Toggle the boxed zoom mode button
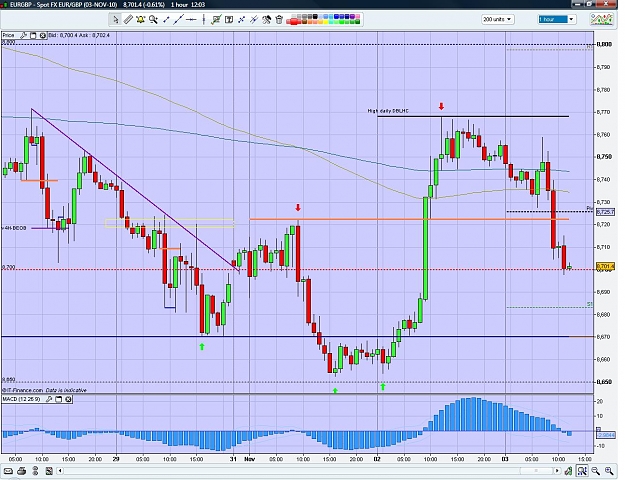 click(582, 471)
